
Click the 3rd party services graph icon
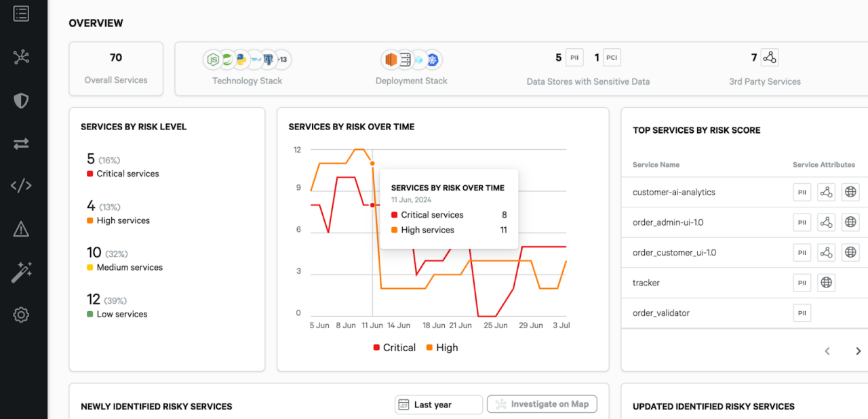[x=769, y=58]
